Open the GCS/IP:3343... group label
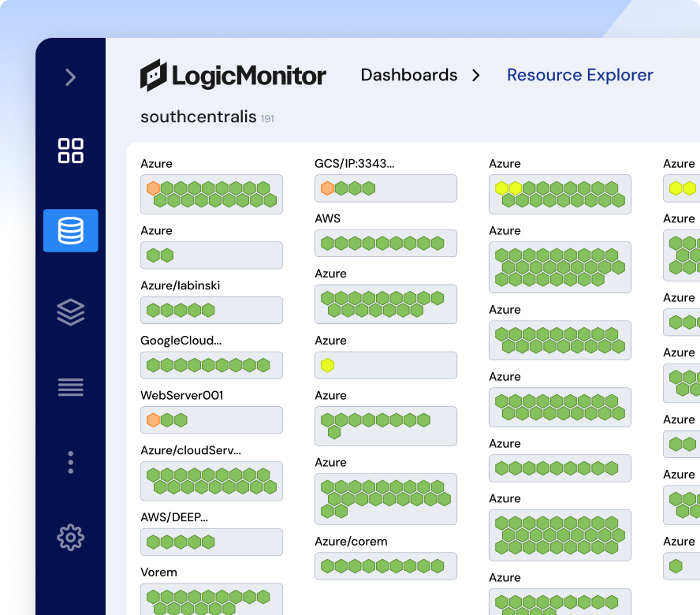This screenshot has width=700, height=615. pyautogui.click(x=355, y=164)
